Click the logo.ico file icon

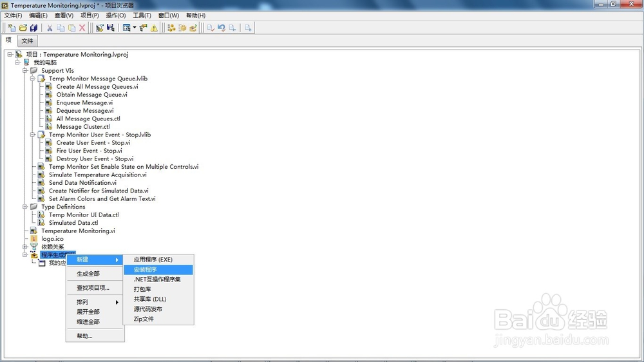33,239
